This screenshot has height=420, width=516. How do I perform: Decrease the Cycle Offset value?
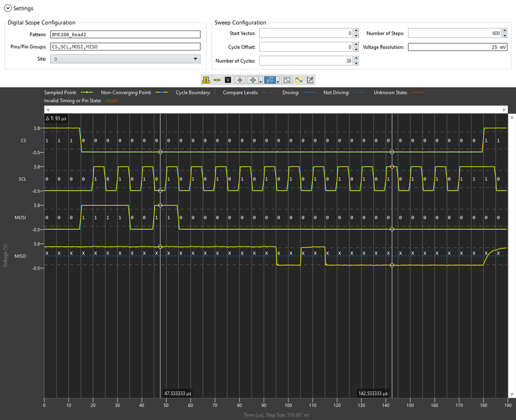[x=356, y=50]
